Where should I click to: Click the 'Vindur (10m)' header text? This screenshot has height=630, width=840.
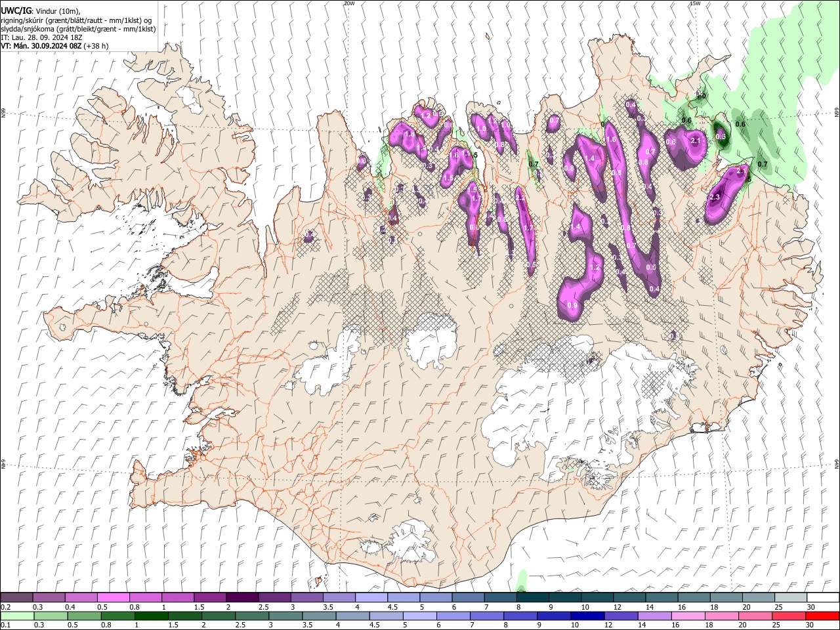click(x=58, y=11)
